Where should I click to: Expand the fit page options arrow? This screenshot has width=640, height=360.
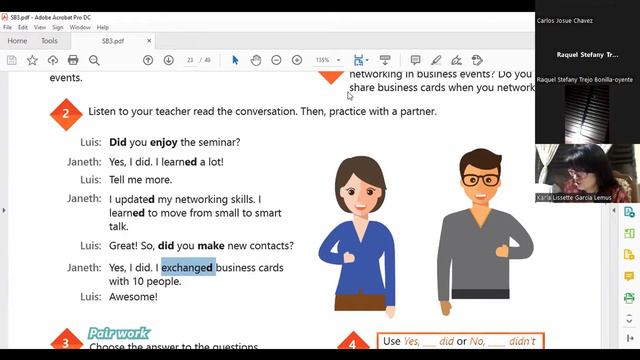[x=367, y=60]
